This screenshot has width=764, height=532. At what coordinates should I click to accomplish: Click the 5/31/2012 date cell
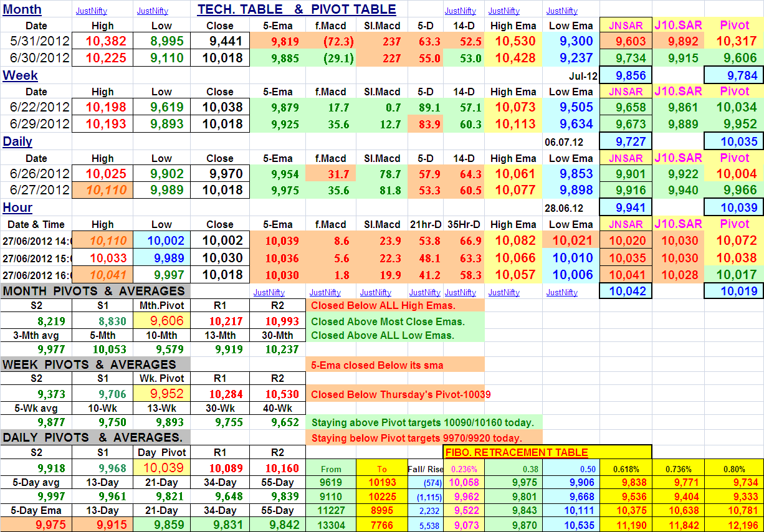coord(36,42)
